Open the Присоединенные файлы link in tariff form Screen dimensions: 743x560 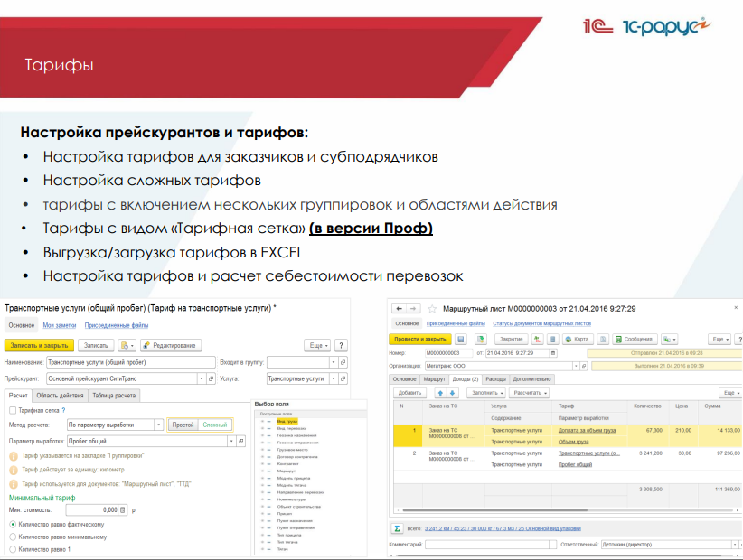(x=117, y=324)
